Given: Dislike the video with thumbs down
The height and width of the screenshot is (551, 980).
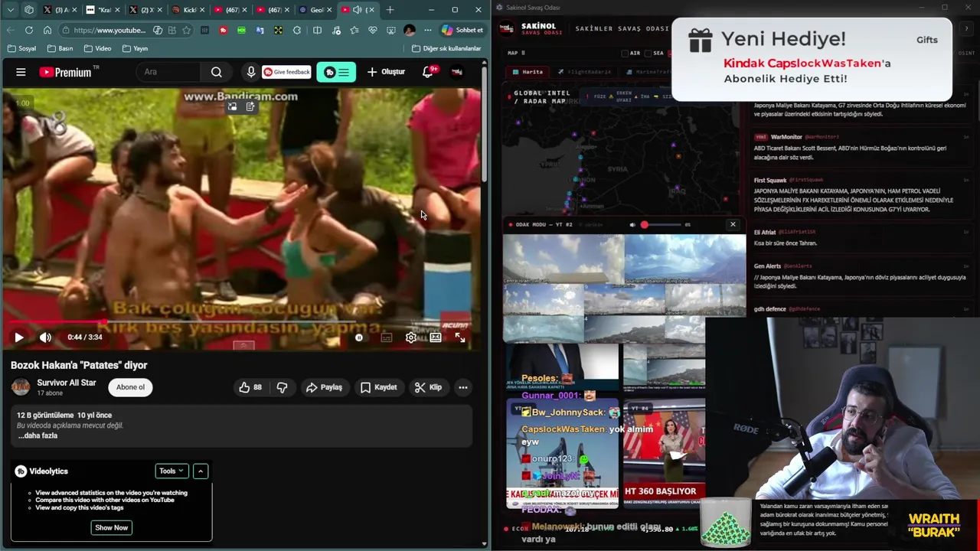Looking at the screenshot, I should click(x=282, y=387).
